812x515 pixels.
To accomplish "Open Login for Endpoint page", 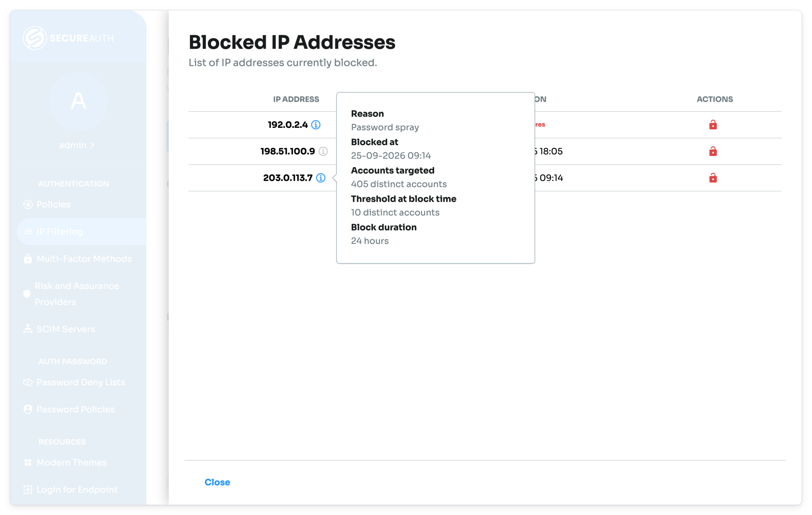I will [77, 489].
